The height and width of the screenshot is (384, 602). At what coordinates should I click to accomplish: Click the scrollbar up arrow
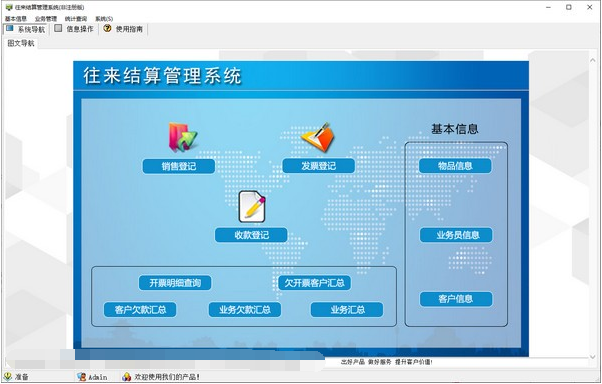tap(592, 60)
